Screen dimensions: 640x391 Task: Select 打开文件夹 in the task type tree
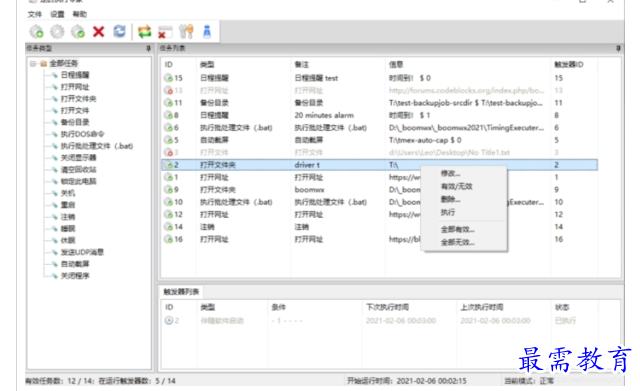point(78,98)
